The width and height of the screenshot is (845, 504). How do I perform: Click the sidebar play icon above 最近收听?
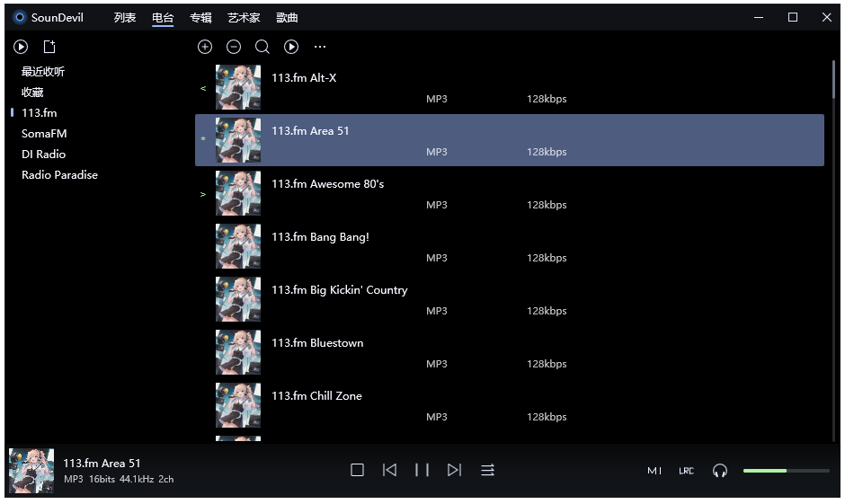point(21,47)
